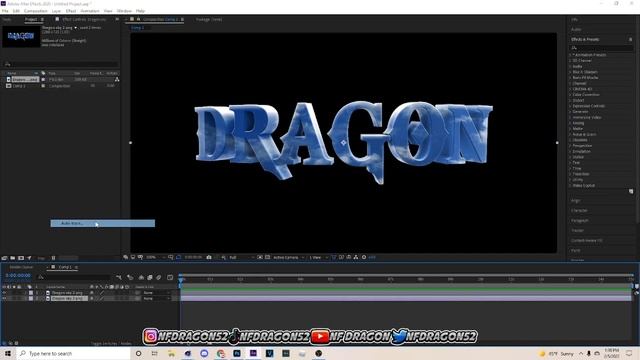This screenshot has height=360, width=640.
Task: Open Chrome from the taskbar
Action: [x=220, y=353]
